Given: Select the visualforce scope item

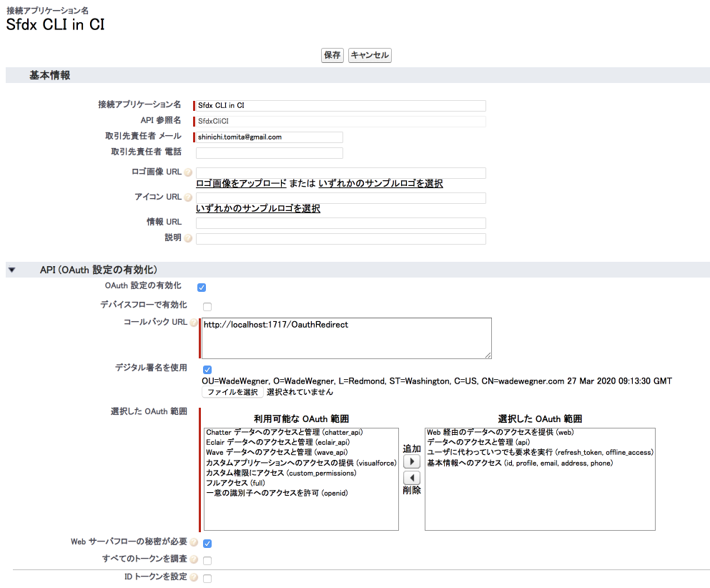Looking at the screenshot, I should click(x=301, y=463).
